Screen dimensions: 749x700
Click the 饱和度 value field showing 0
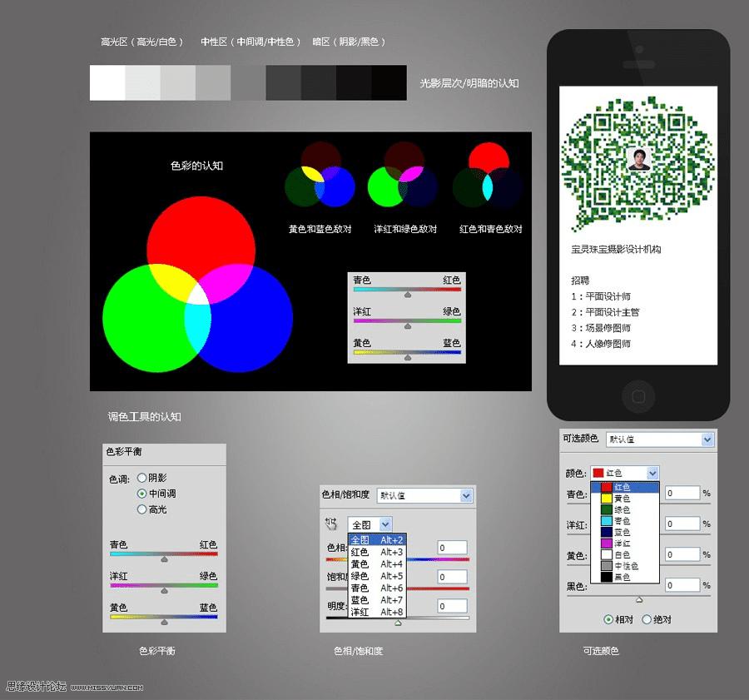pos(452,577)
